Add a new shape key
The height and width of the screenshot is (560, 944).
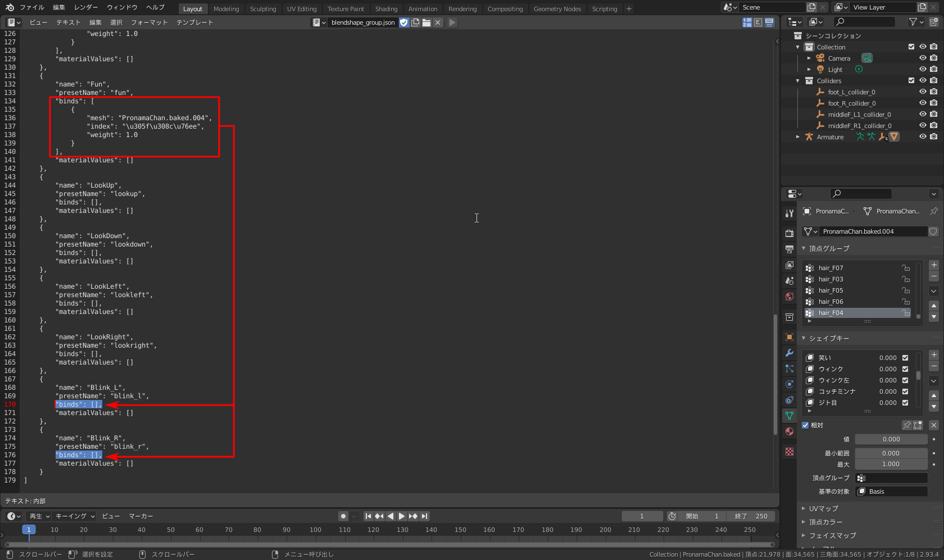tap(934, 355)
